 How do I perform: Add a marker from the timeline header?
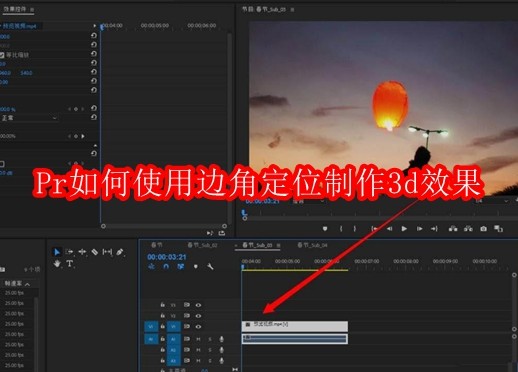point(196,266)
